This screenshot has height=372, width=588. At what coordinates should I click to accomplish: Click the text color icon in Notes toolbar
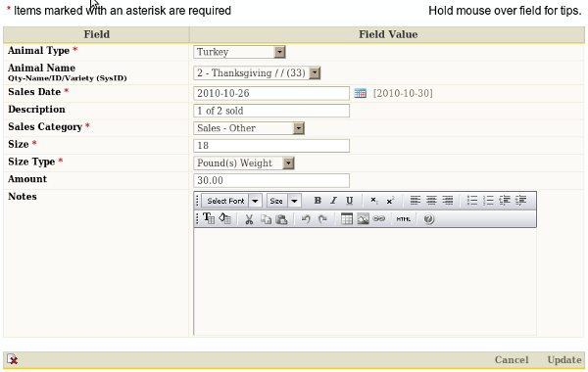[209, 218]
